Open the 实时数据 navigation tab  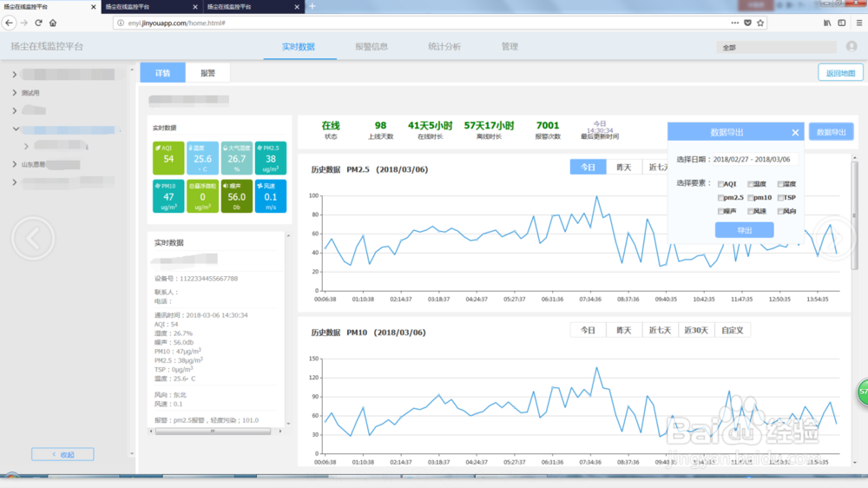299,47
